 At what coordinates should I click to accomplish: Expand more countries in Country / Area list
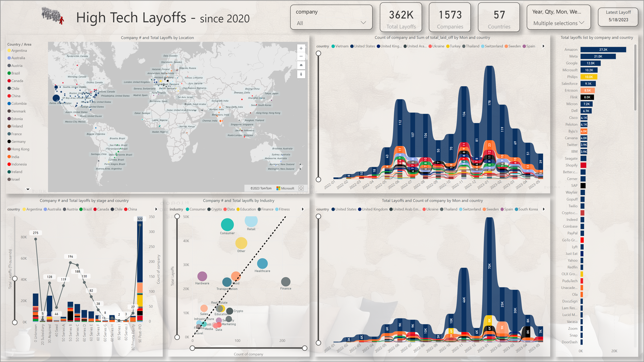28,189
